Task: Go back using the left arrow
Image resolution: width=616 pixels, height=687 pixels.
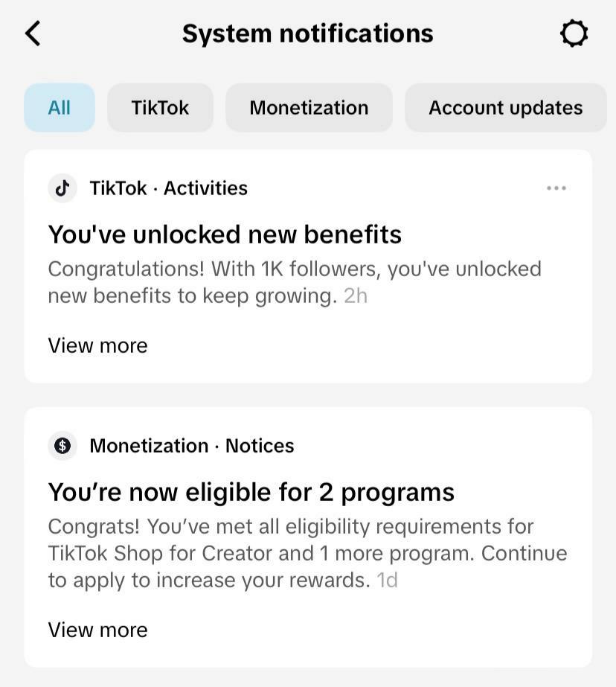Action: (x=33, y=33)
